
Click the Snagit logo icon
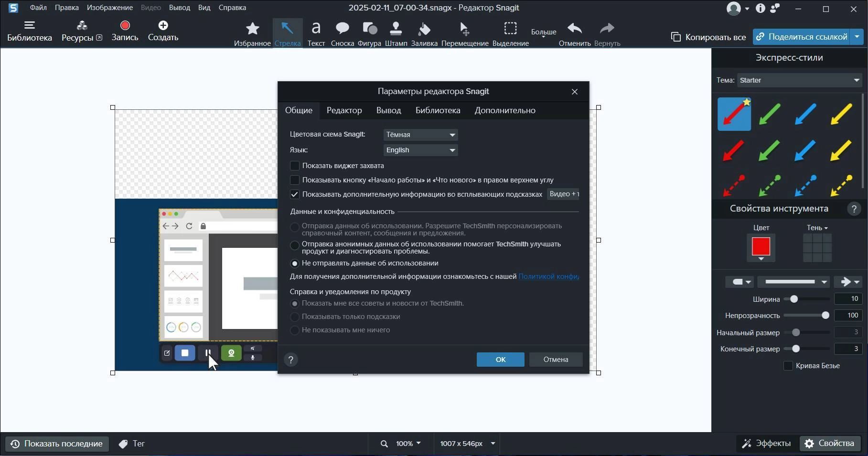click(13, 8)
